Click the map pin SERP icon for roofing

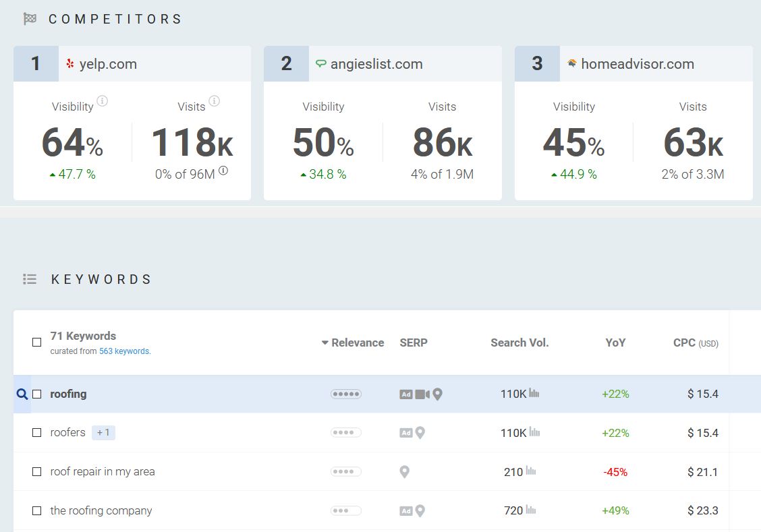click(437, 394)
